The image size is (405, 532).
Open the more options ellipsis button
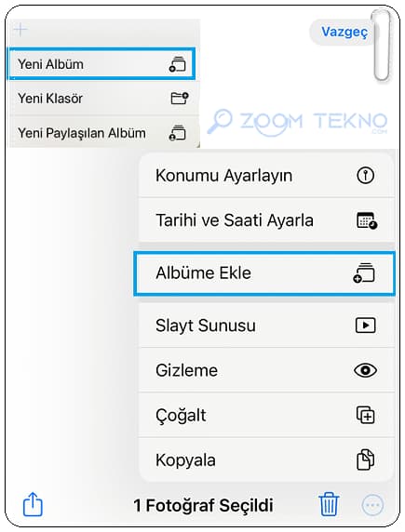click(372, 505)
